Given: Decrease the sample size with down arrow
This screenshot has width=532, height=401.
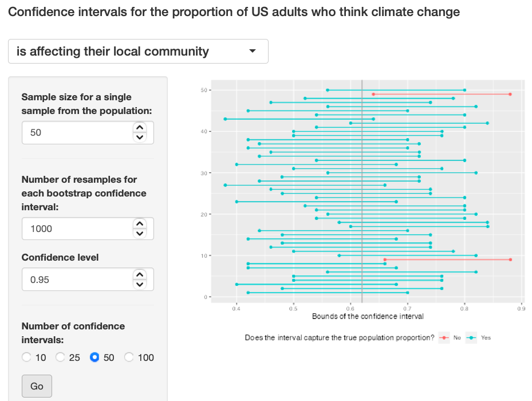Looking at the screenshot, I should [x=140, y=137].
